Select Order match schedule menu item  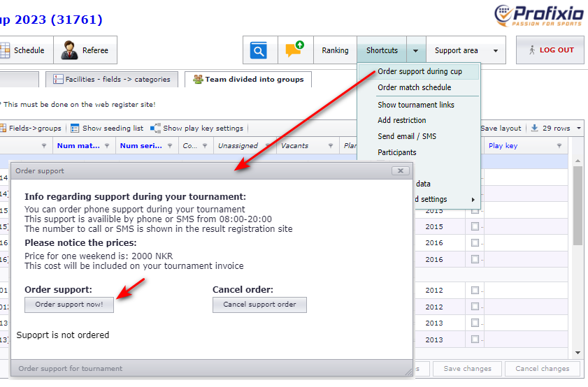pyautogui.click(x=415, y=87)
